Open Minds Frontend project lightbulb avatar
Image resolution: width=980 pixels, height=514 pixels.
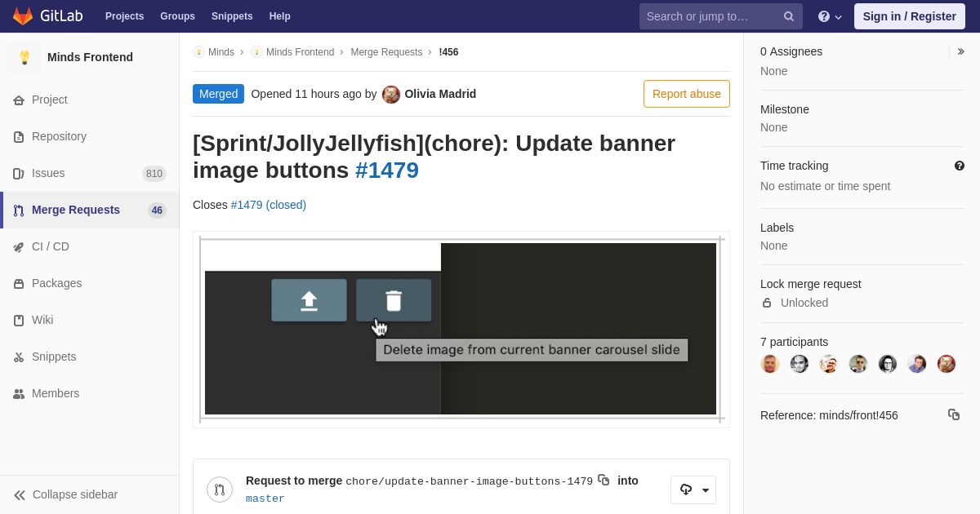(24, 57)
